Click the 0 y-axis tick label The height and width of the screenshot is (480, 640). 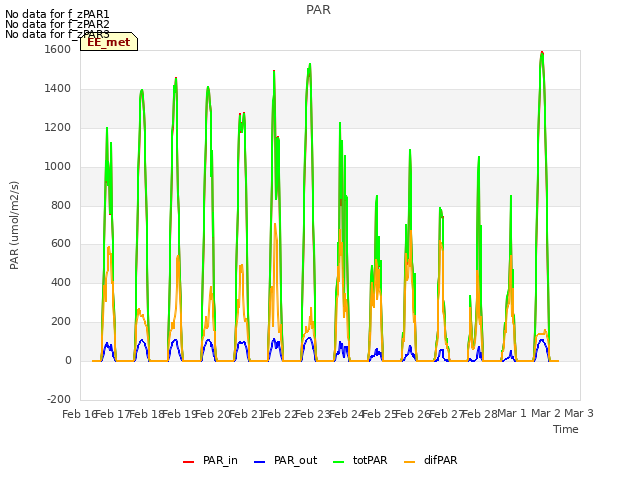[x=68, y=360]
